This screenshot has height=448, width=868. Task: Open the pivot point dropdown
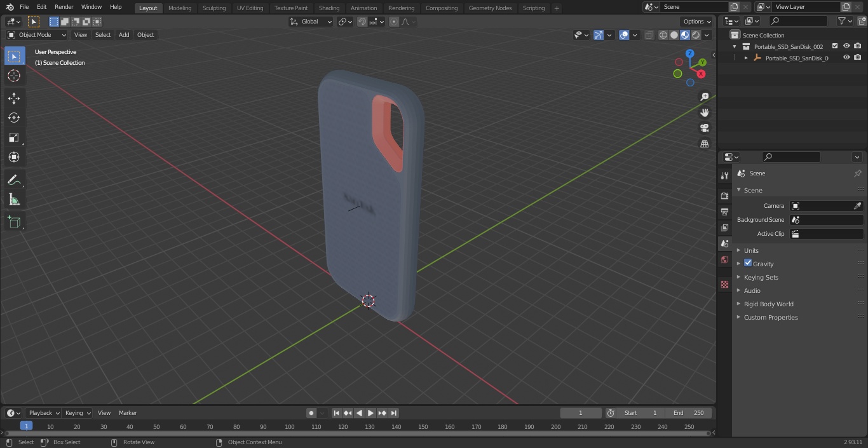coord(345,22)
